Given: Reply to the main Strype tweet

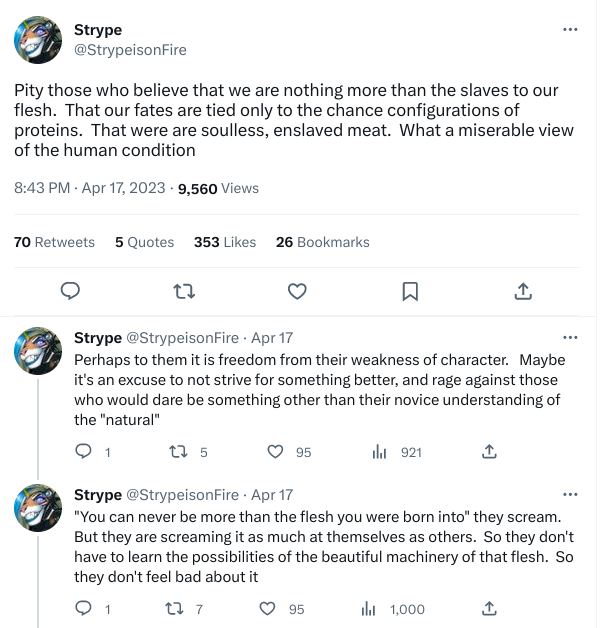Looking at the screenshot, I should click(70, 291).
